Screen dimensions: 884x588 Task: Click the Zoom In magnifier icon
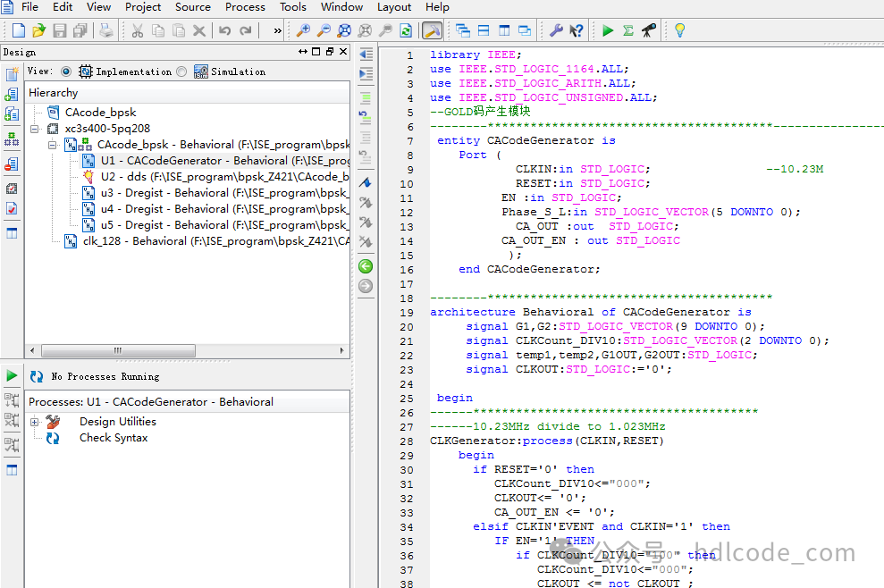pyautogui.click(x=303, y=30)
